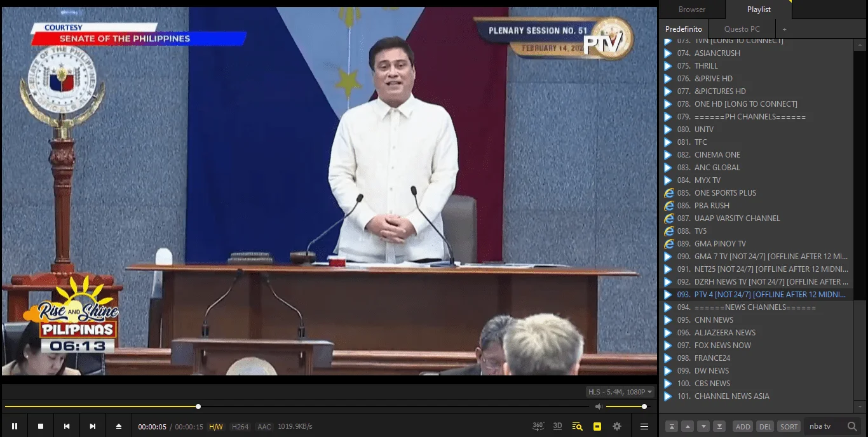Toggle 3D video mode
The width and height of the screenshot is (868, 437).
tap(557, 426)
